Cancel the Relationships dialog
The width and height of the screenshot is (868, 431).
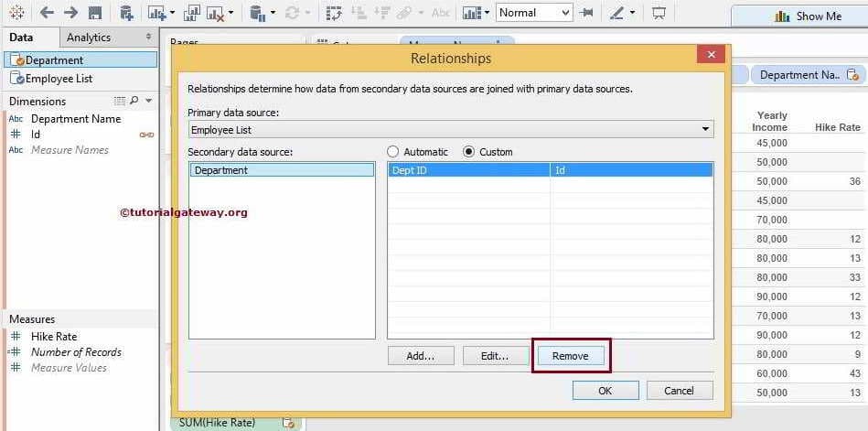[x=680, y=391]
